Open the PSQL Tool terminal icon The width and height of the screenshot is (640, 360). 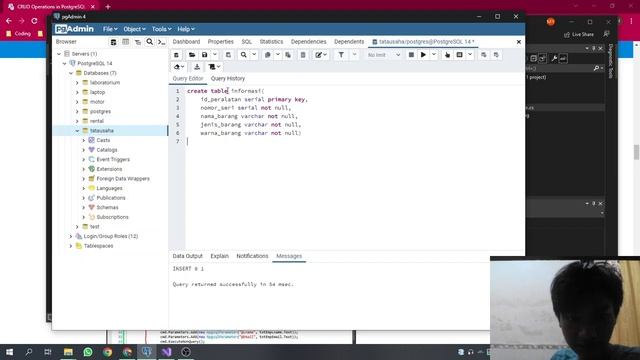(162, 42)
